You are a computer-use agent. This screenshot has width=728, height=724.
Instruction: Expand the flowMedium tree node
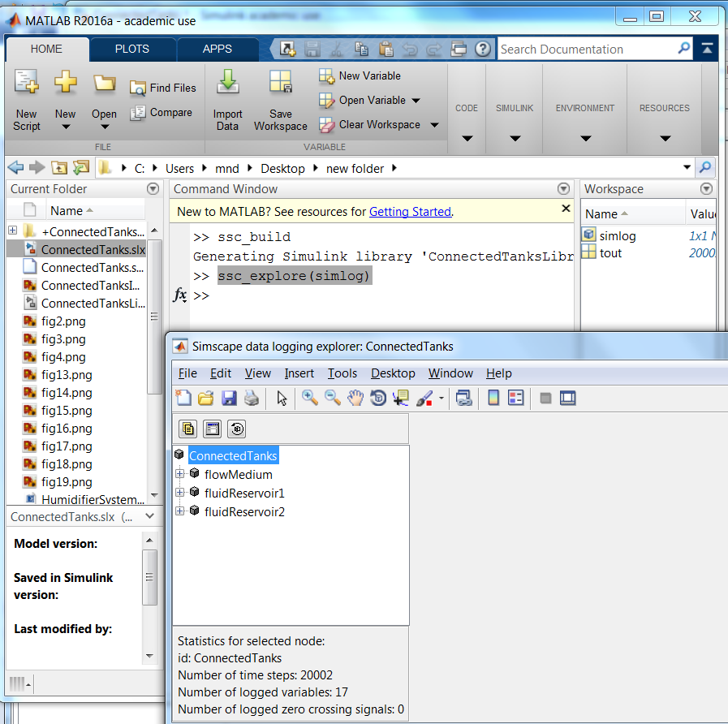point(180,474)
